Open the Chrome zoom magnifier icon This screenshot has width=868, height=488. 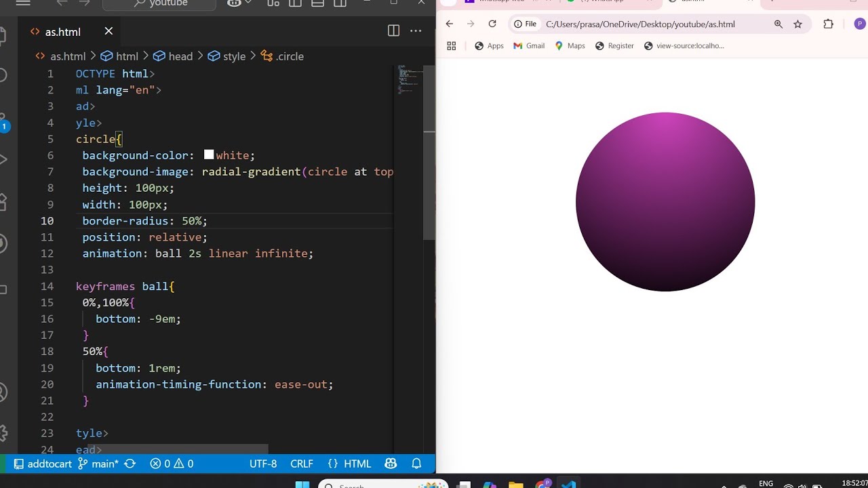point(778,24)
